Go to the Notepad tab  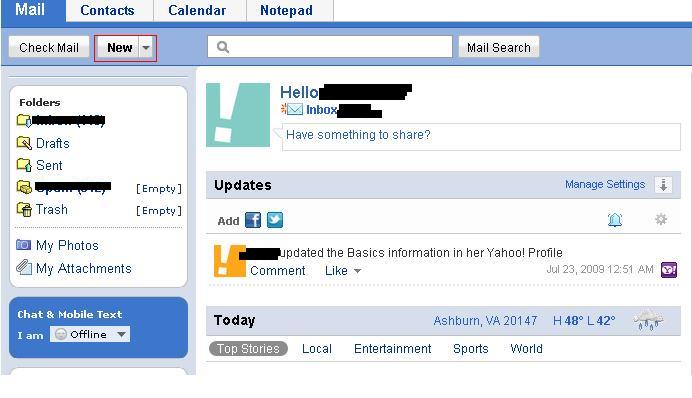[286, 10]
